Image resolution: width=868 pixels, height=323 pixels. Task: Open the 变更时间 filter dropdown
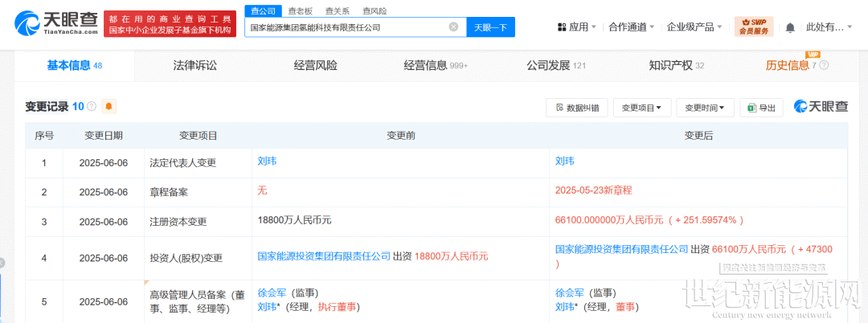(706, 108)
